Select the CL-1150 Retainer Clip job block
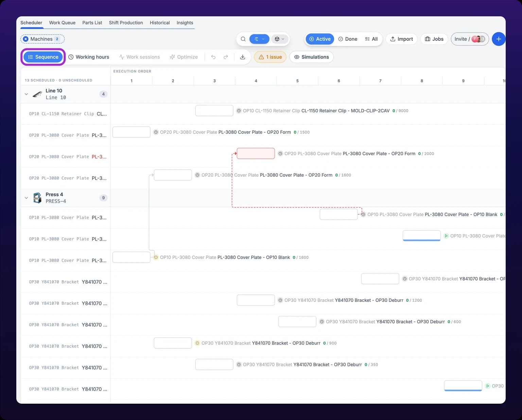Image resolution: width=522 pixels, height=420 pixels. (x=214, y=111)
